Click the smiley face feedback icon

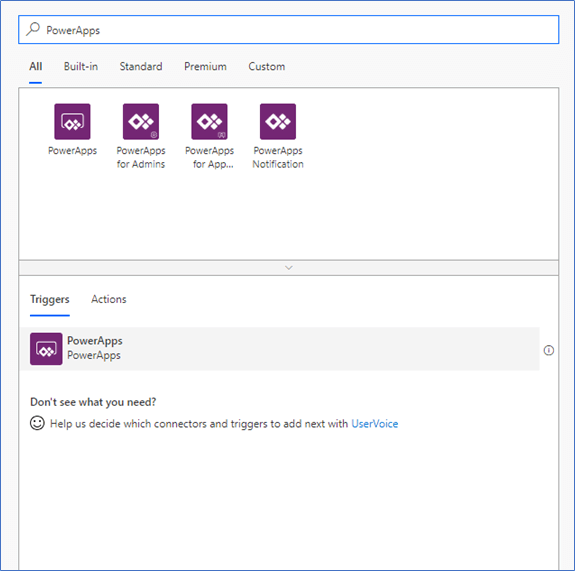pyautogui.click(x=37, y=423)
